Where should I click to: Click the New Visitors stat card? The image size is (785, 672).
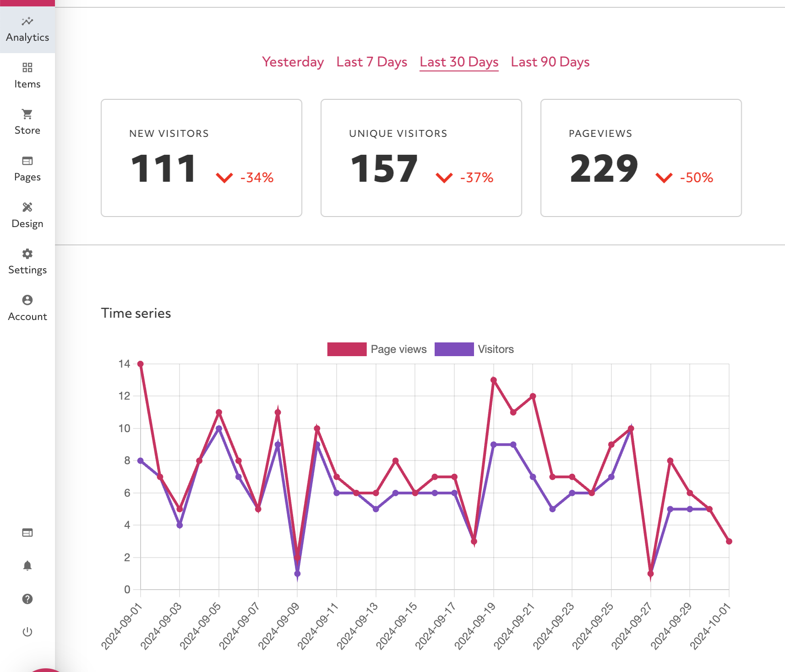202,158
